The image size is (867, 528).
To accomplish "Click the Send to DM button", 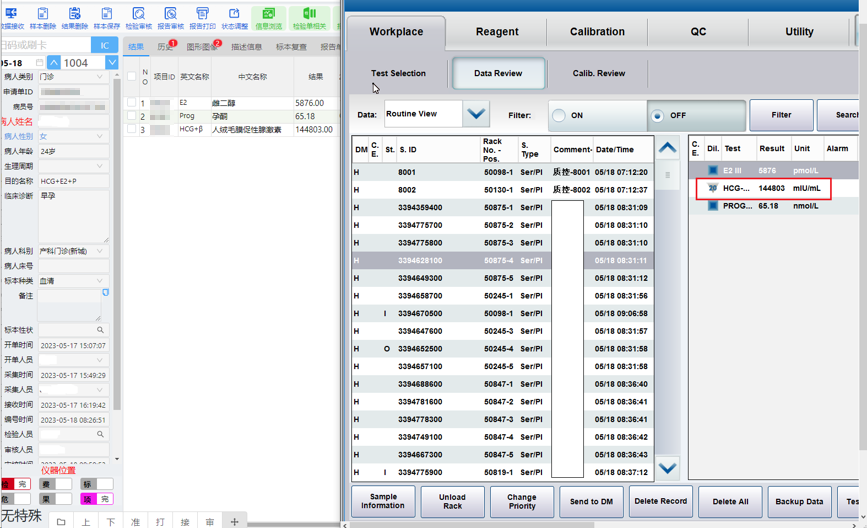I will coord(591,501).
